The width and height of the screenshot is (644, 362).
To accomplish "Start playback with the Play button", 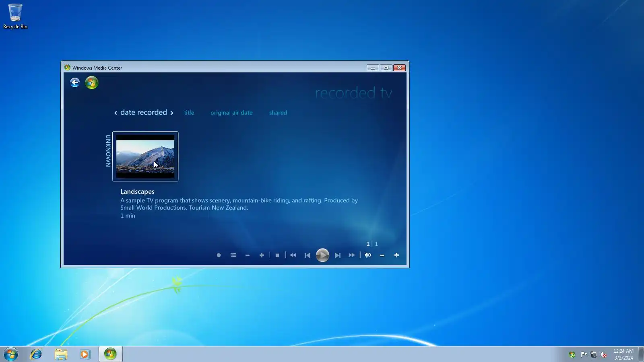I will tap(322, 255).
